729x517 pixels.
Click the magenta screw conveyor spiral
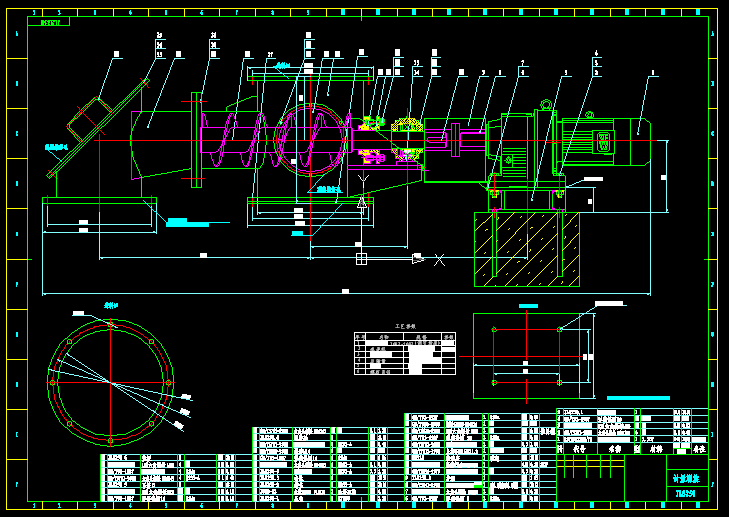pyautogui.click(x=235, y=140)
